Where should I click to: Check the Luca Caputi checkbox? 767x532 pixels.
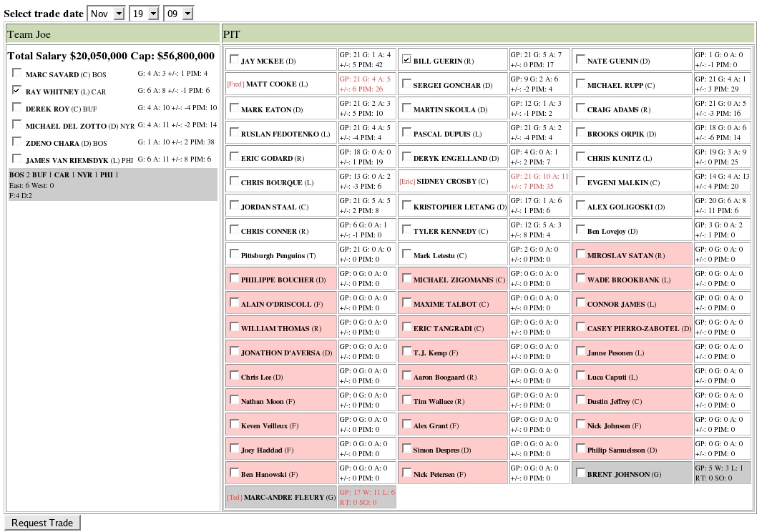[581, 375]
